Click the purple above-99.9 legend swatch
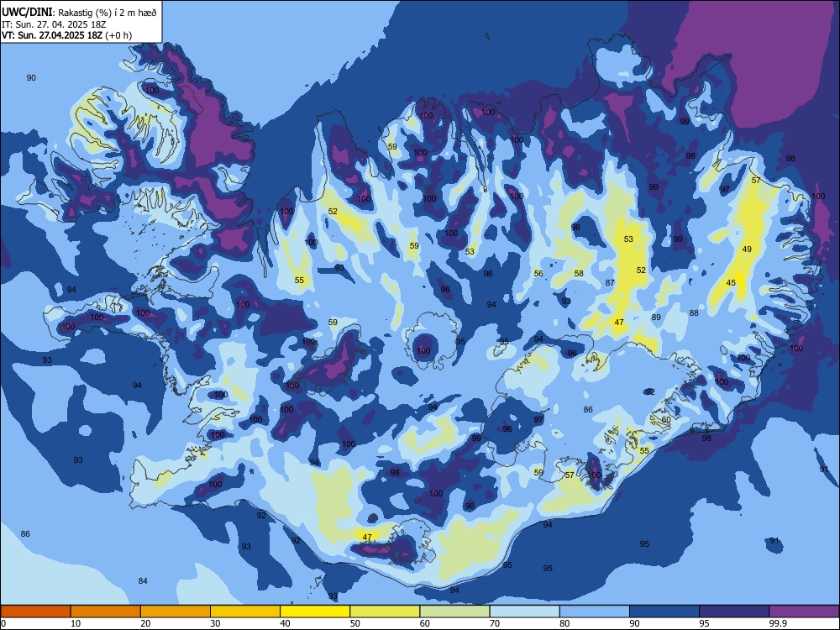The image size is (840, 630). pyautogui.click(x=804, y=612)
